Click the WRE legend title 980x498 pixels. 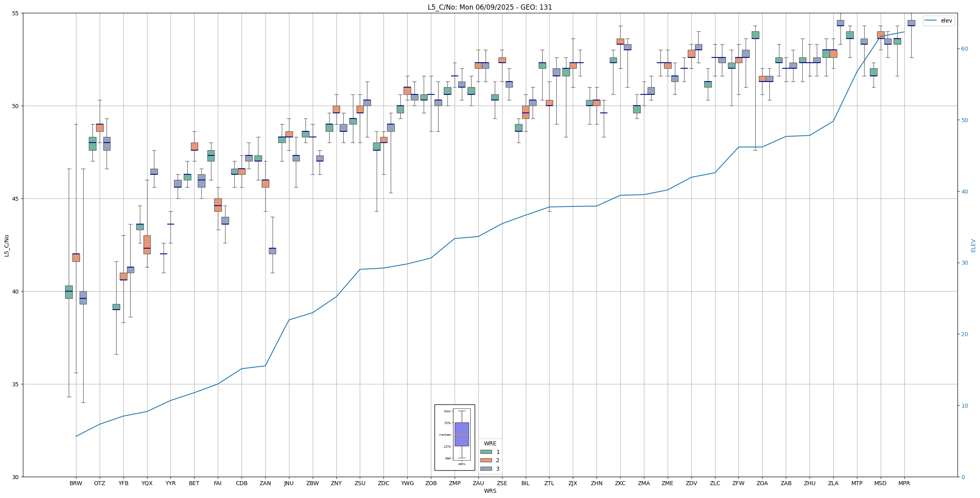coord(490,443)
